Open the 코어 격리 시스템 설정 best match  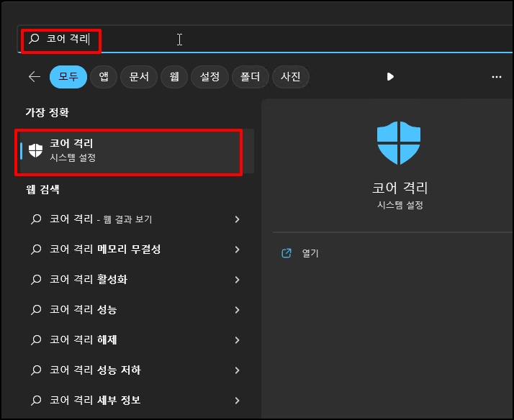[137, 151]
